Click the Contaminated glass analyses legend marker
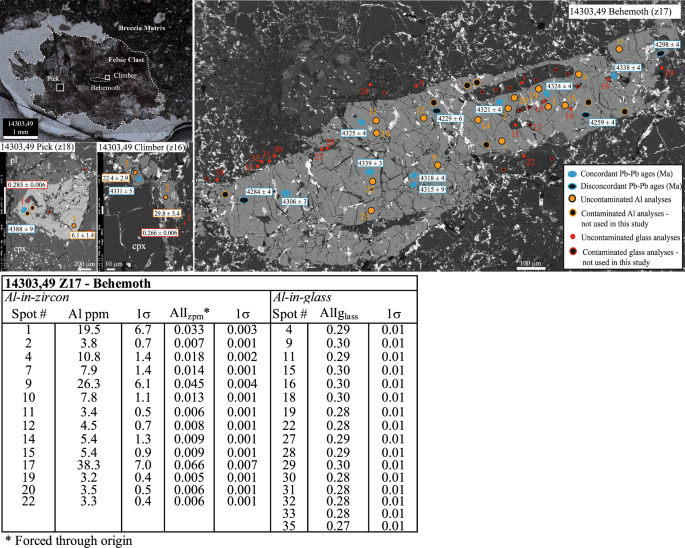This screenshot has width=685, height=548. pyautogui.click(x=573, y=252)
